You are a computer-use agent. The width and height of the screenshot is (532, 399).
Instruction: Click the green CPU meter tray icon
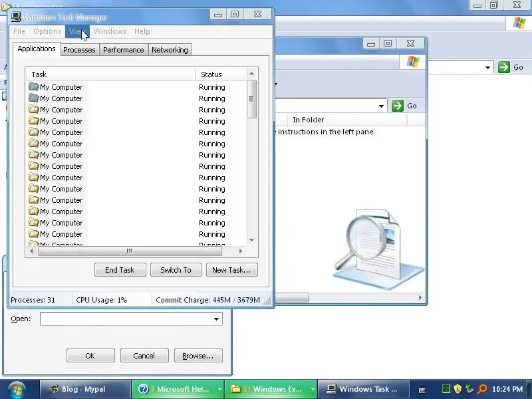[x=446, y=389]
